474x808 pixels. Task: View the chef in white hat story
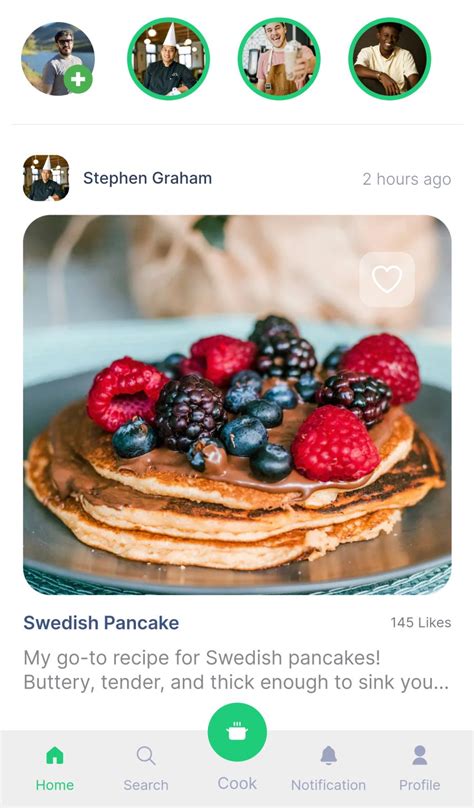168,59
